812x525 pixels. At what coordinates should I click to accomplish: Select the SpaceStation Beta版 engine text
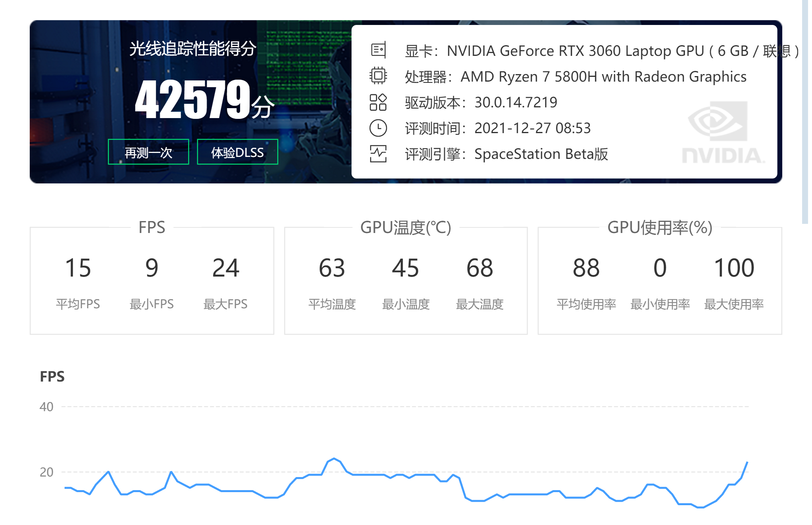pos(541,154)
